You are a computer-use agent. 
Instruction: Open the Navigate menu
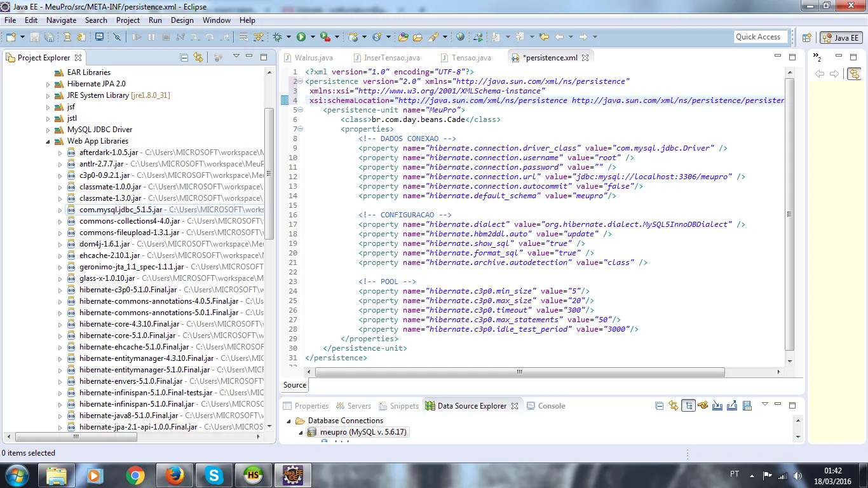[61, 20]
